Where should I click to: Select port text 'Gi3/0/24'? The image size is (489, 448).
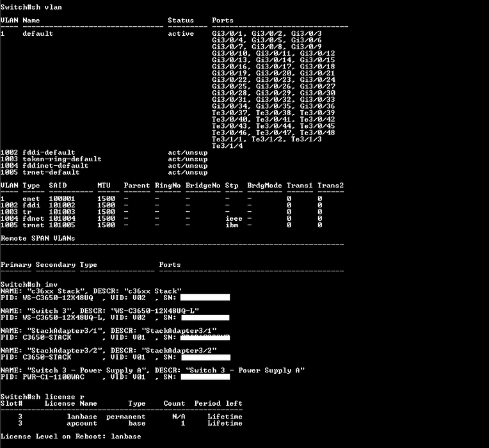click(317, 79)
